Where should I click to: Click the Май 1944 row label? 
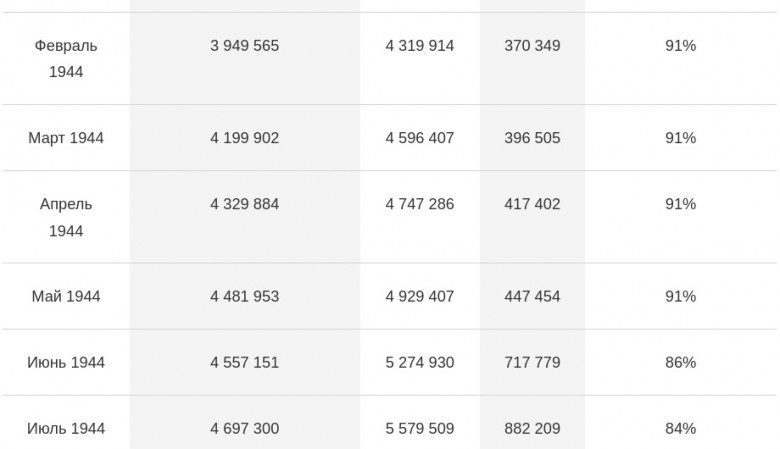point(66,296)
